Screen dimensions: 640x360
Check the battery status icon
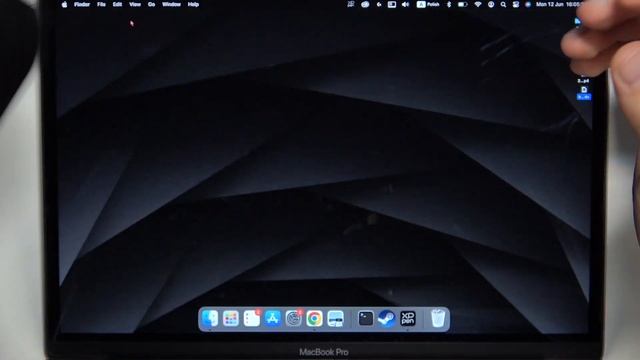pyautogui.click(x=462, y=4)
